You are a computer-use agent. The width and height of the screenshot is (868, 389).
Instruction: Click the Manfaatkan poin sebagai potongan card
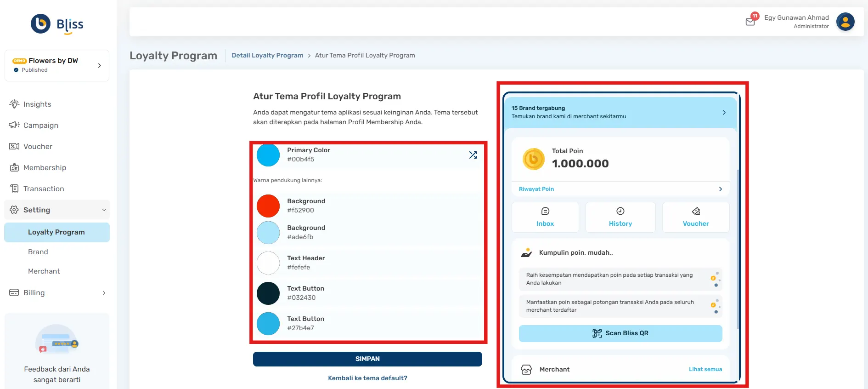tap(620, 306)
